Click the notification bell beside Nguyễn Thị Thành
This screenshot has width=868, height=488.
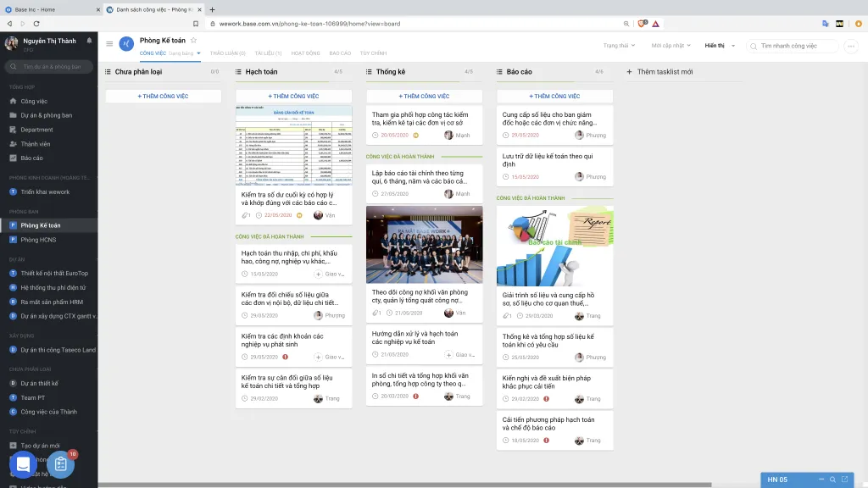pyautogui.click(x=89, y=40)
